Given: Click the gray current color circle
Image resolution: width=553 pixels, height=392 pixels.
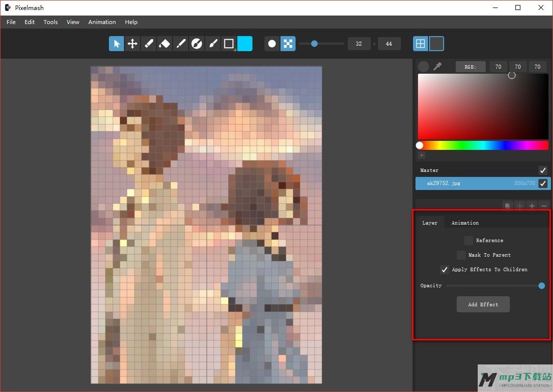Looking at the screenshot, I should [x=423, y=67].
